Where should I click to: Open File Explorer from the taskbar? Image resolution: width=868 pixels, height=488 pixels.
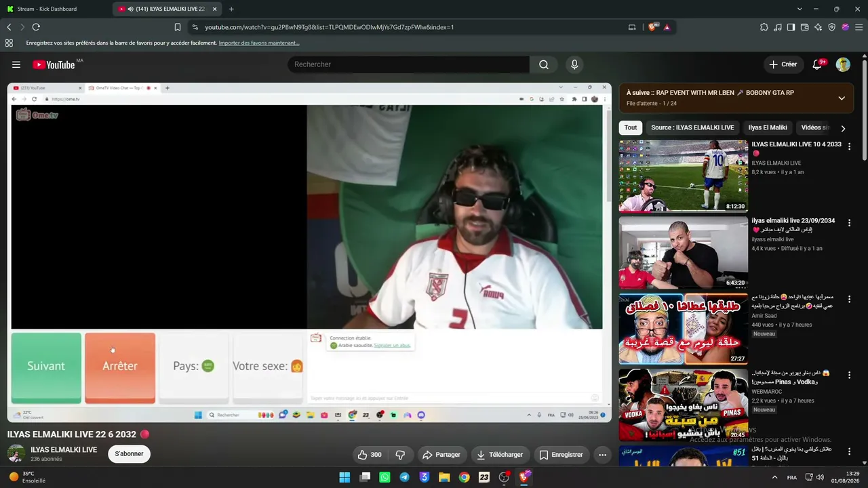(x=444, y=477)
